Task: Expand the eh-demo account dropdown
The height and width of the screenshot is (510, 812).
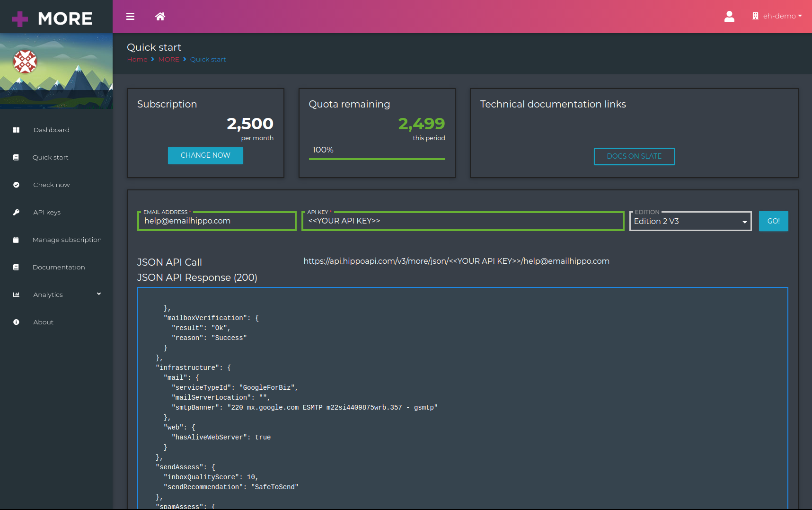Action: pyautogui.click(x=777, y=16)
